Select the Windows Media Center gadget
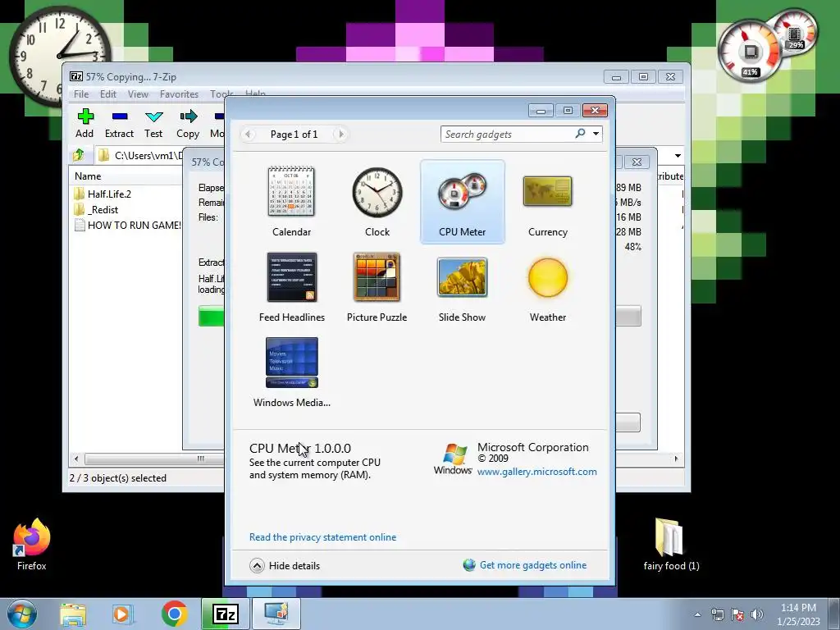Image resolution: width=840 pixels, height=630 pixels. click(291, 372)
